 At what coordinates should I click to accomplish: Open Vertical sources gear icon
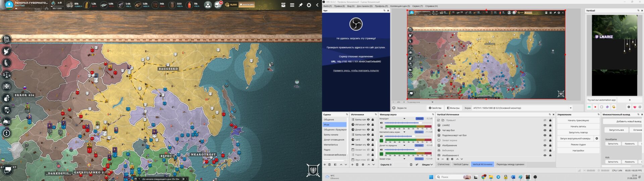(x=452, y=159)
